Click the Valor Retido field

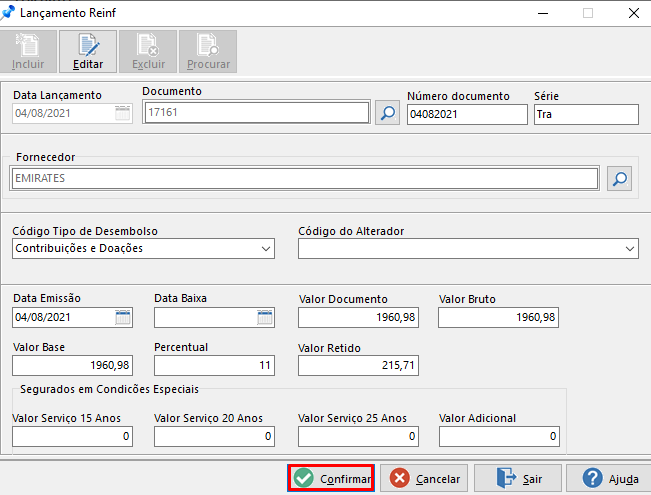[x=358, y=365]
